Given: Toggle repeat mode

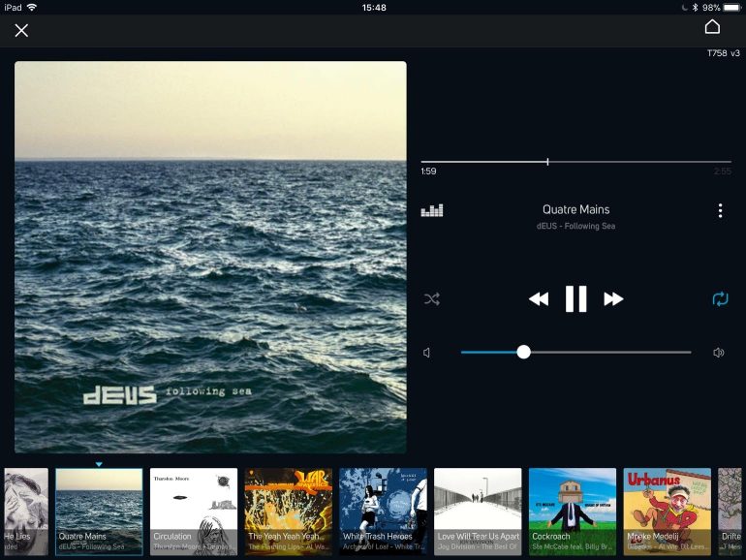Looking at the screenshot, I should (x=720, y=298).
